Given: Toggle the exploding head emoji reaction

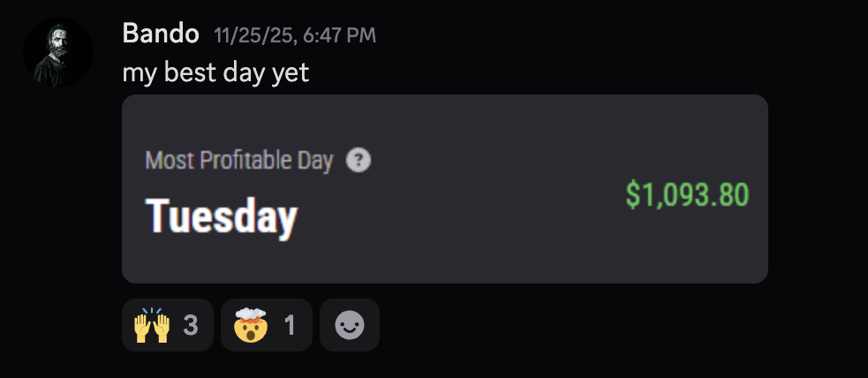Looking at the screenshot, I should pyautogui.click(x=267, y=326).
